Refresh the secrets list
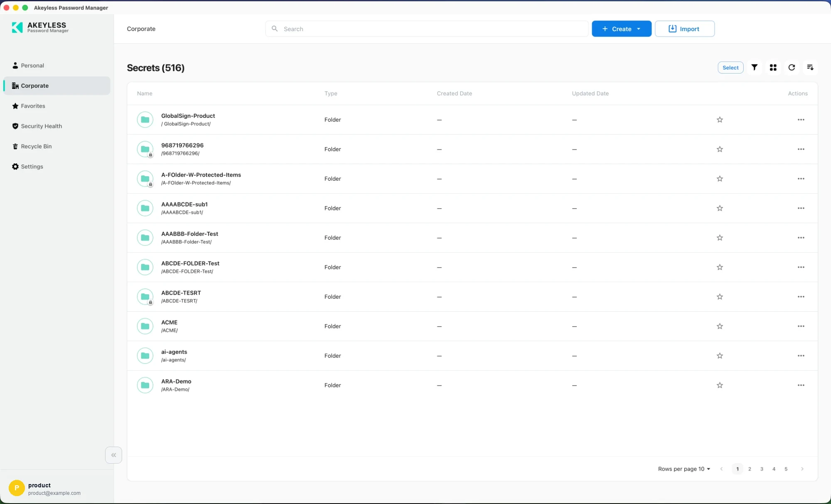831x504 pixels. (792, 67)
